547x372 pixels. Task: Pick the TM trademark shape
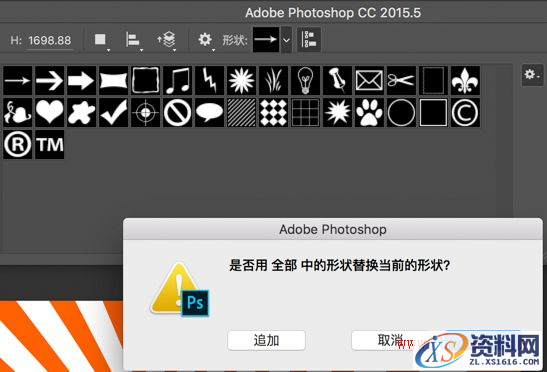pyautogui.click(x=50, y=144)
